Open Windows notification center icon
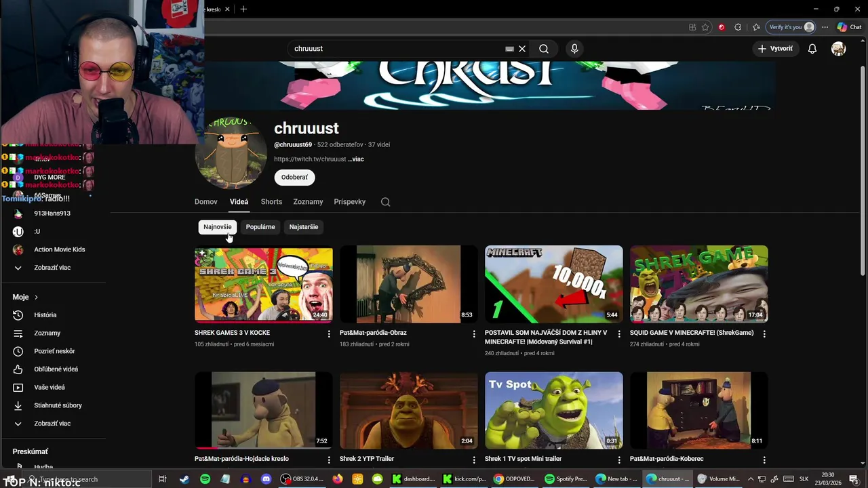 (x=854, y=479)
